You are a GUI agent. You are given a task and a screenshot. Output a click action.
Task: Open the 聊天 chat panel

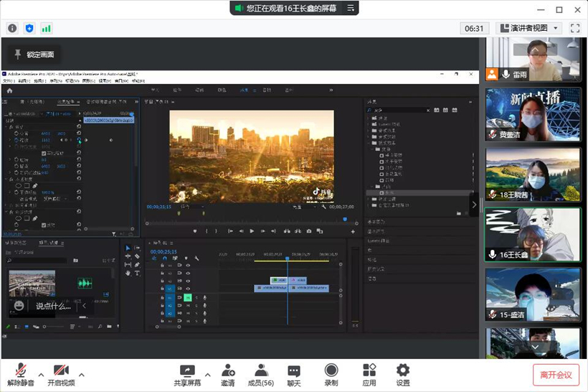click(294, 375)
